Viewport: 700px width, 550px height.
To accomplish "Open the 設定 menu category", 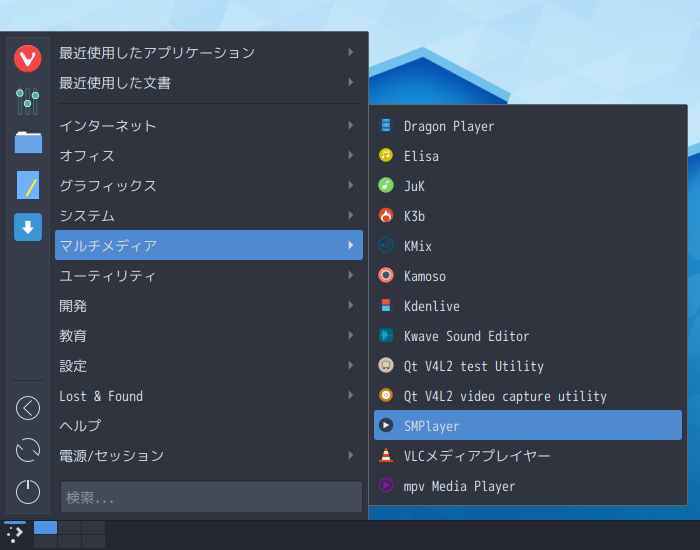I will tap(209, 365).
